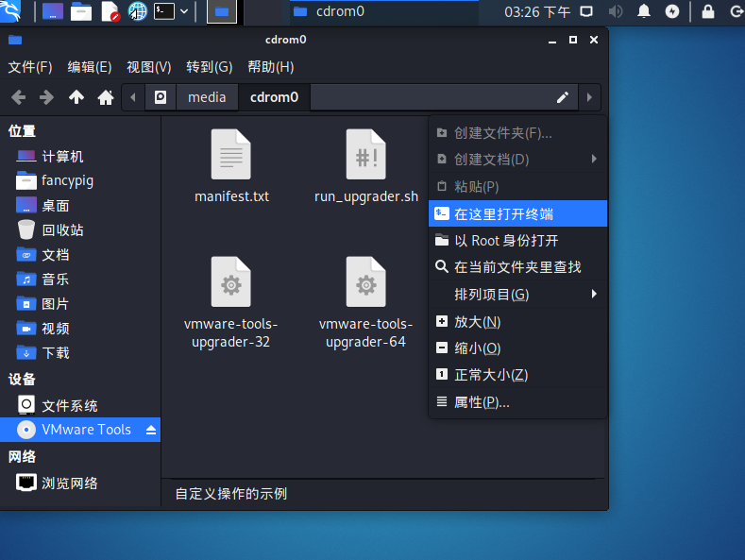
Task: Launch the file manager from panel
Action: [x=81, y=11]
